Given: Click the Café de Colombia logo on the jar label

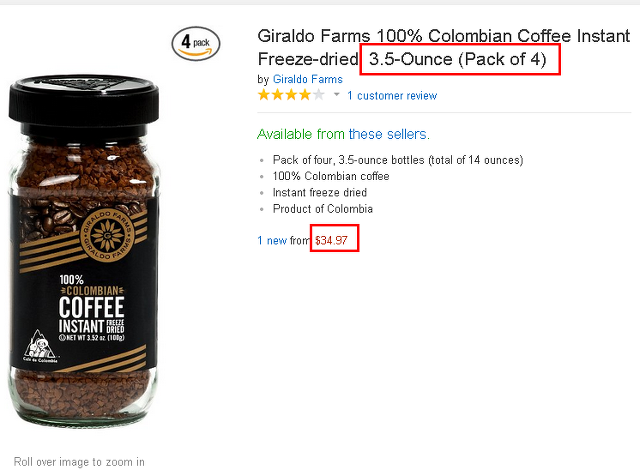Looking at the screenshot, I should tap(40, 346).
